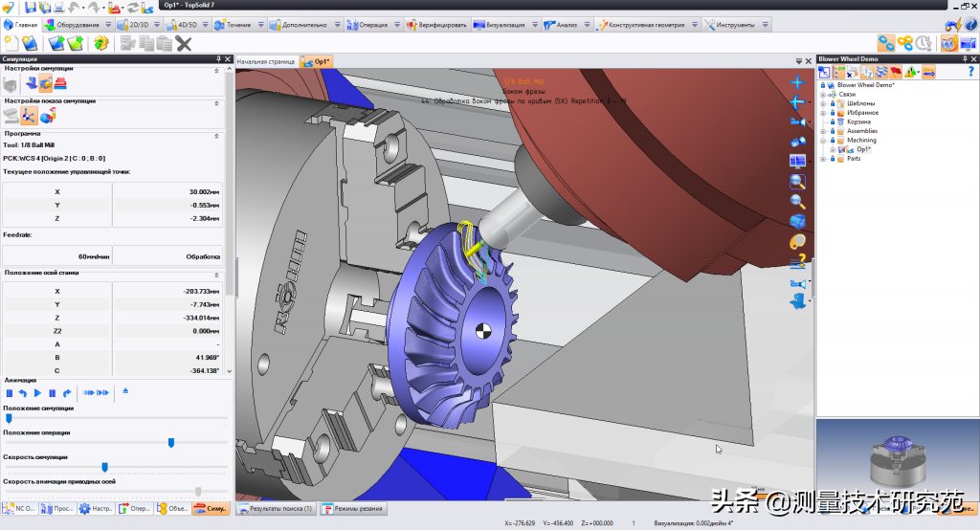Click the pan cross-arrows icon at the top of the viewport
Viewport: 980px width, 530px height.
click(797, 82)
